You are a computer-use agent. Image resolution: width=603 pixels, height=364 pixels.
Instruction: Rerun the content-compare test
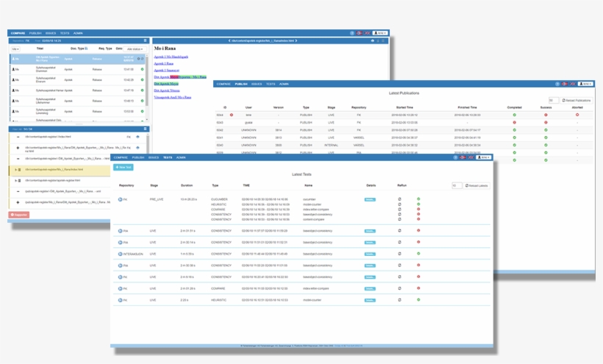click(399, 219)
